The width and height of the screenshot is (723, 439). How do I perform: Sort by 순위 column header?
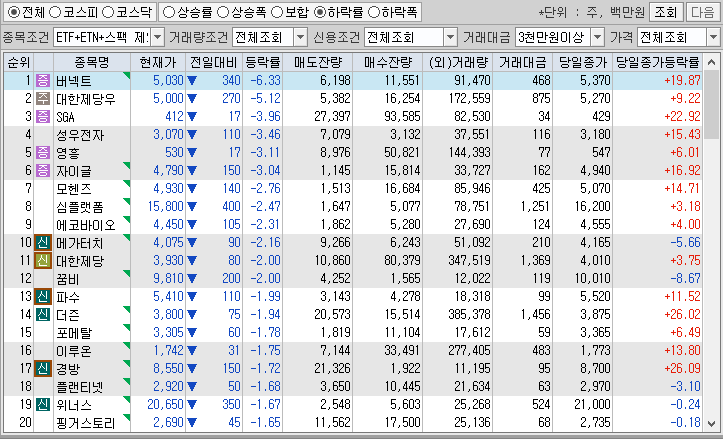click(x=18, y=62)
